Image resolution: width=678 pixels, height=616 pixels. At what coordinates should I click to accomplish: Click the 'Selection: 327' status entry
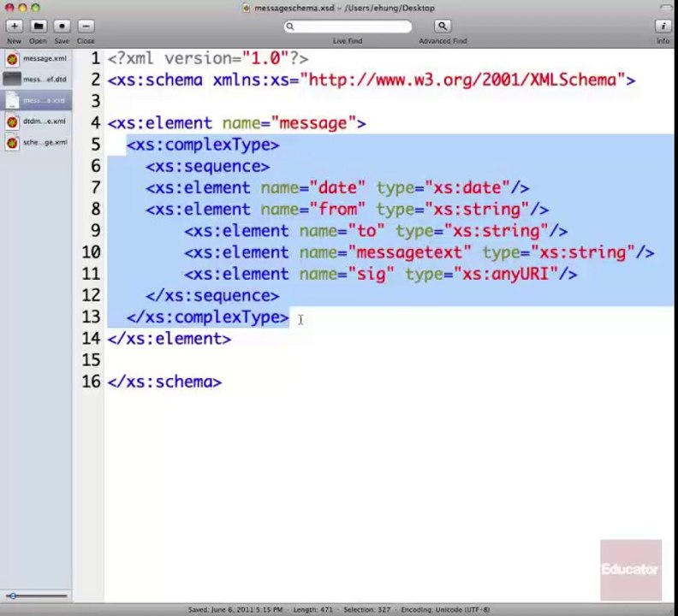pos(366,609)
